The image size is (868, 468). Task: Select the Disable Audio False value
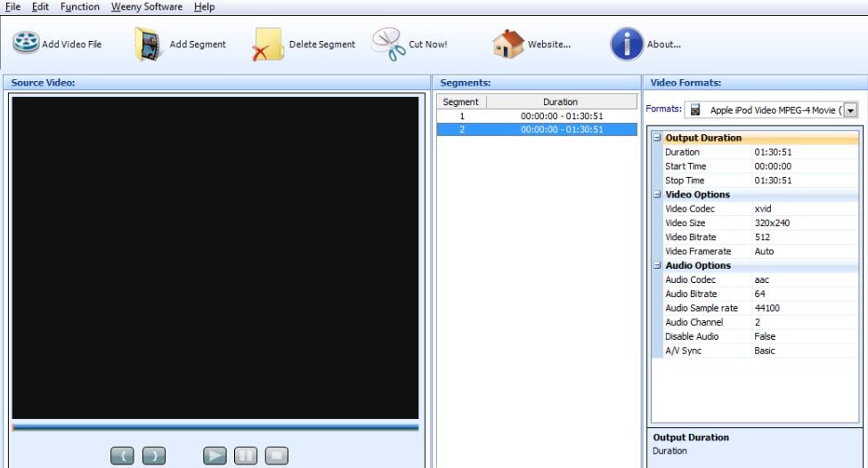[x=805, y=336]
